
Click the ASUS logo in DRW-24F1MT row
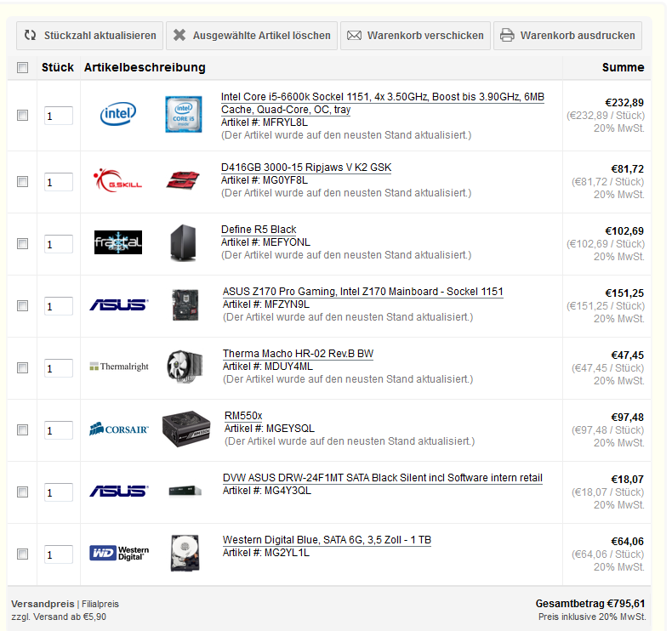(x=119, y=491)
